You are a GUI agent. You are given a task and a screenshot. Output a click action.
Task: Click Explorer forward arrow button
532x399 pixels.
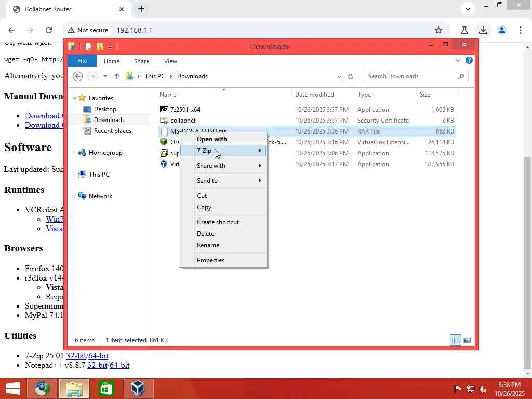[x=92, y=76]
